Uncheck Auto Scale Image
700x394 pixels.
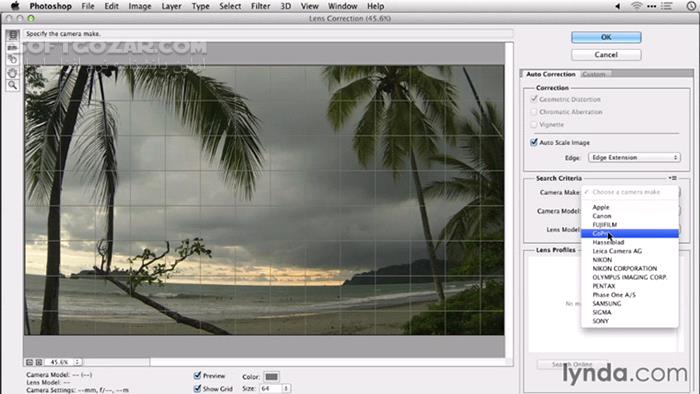click(534, 142)
